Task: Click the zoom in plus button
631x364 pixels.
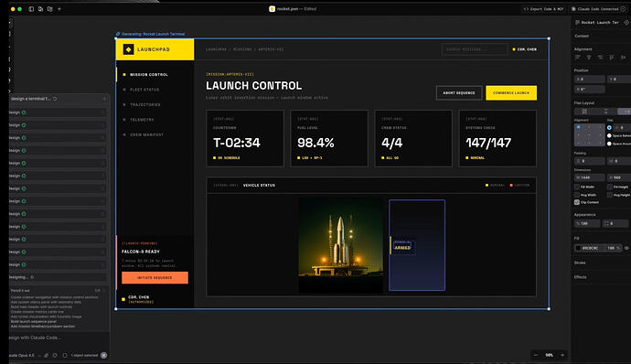Action: 562,355
